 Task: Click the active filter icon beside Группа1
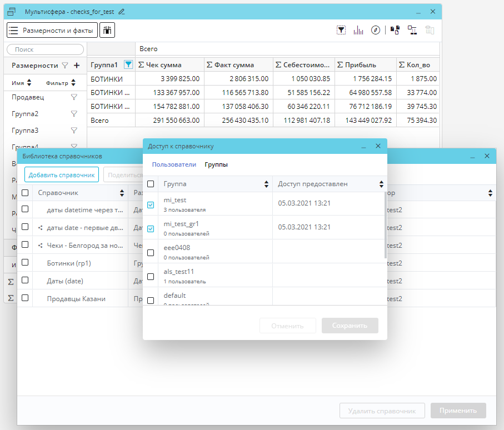click(128, 65)
